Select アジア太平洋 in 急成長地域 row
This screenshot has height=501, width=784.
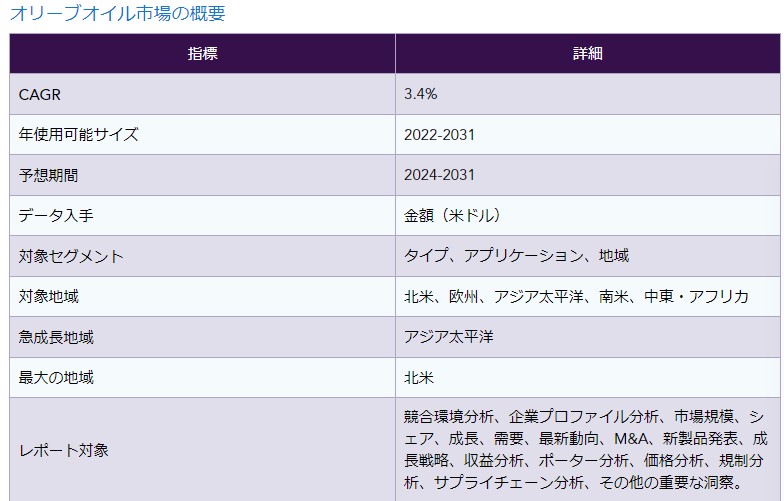448,336
